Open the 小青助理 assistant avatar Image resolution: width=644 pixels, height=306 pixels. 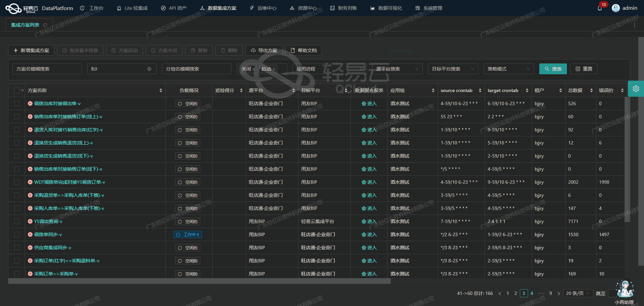625,289
